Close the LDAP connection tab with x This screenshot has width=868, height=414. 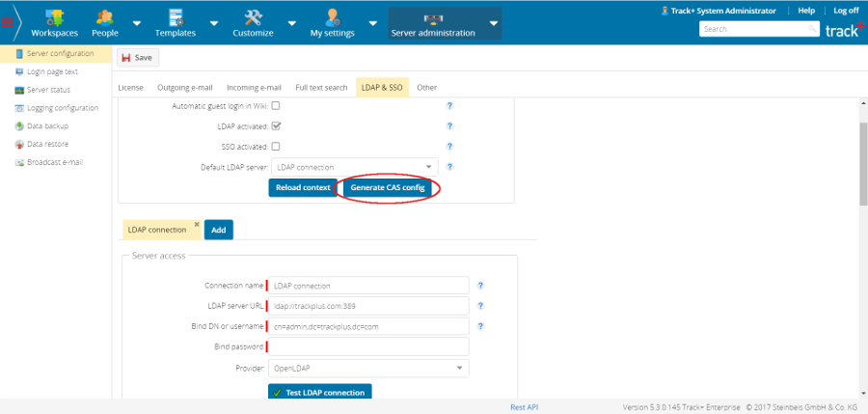click(197, 224)
